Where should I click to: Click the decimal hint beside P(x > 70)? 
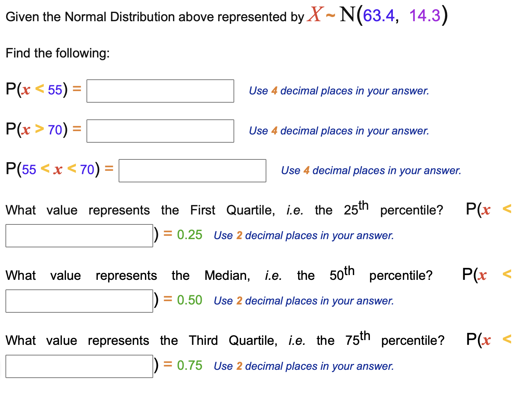click(x=339, y=131)
